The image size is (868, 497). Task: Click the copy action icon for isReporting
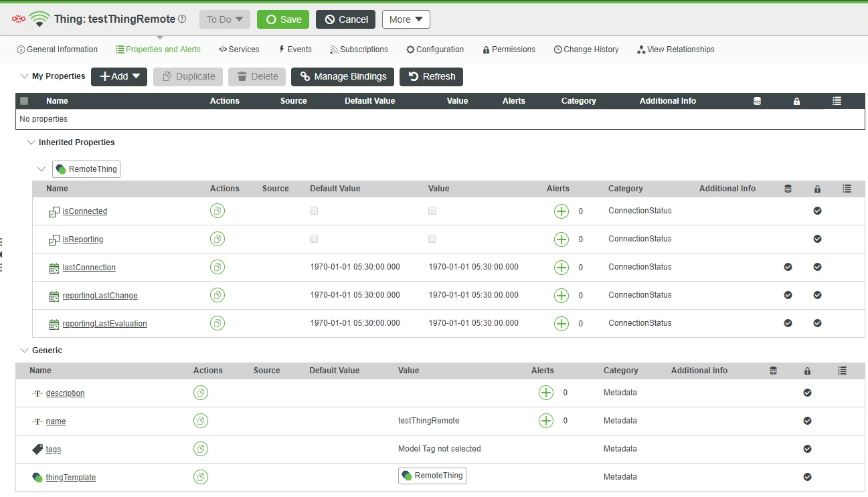coord(218,239)
